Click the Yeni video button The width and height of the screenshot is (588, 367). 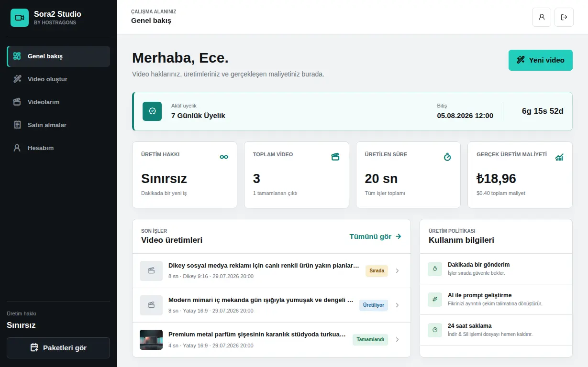pyautogui.click(x=541, y=60)
